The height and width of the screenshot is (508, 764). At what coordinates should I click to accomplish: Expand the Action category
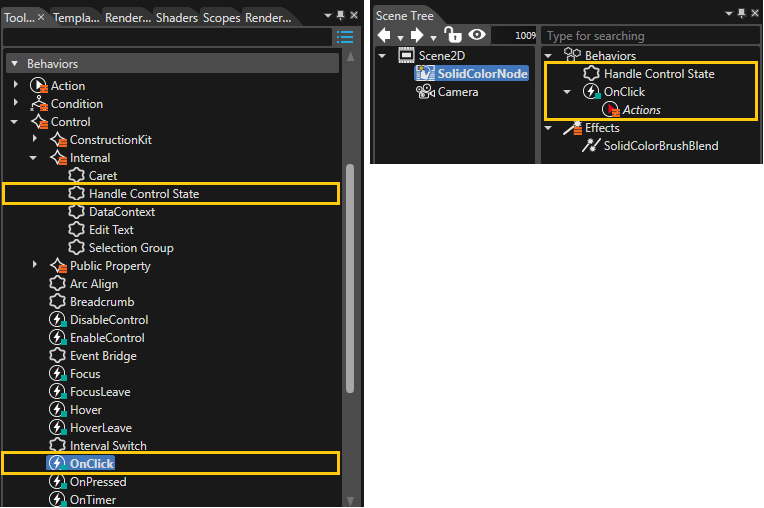[16, 85]
